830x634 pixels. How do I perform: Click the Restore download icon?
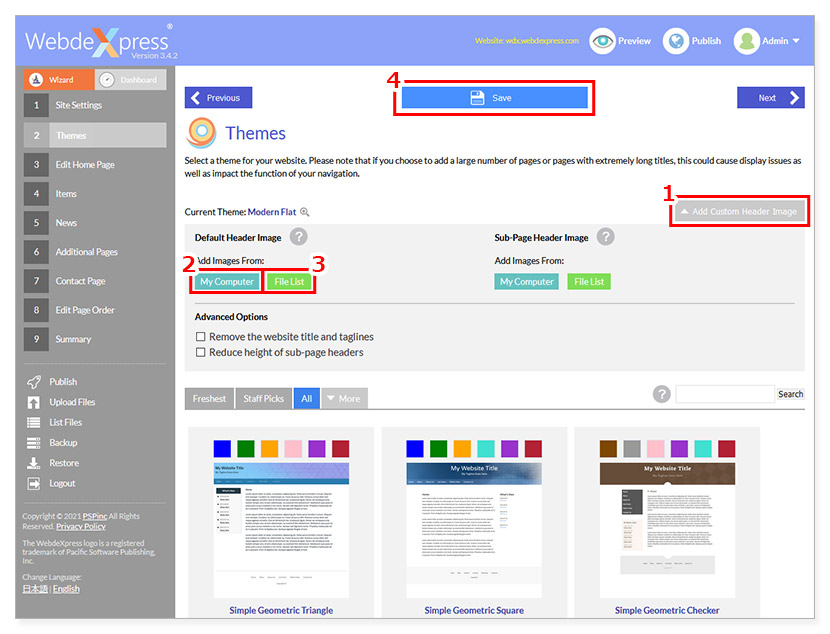point(33,463)
